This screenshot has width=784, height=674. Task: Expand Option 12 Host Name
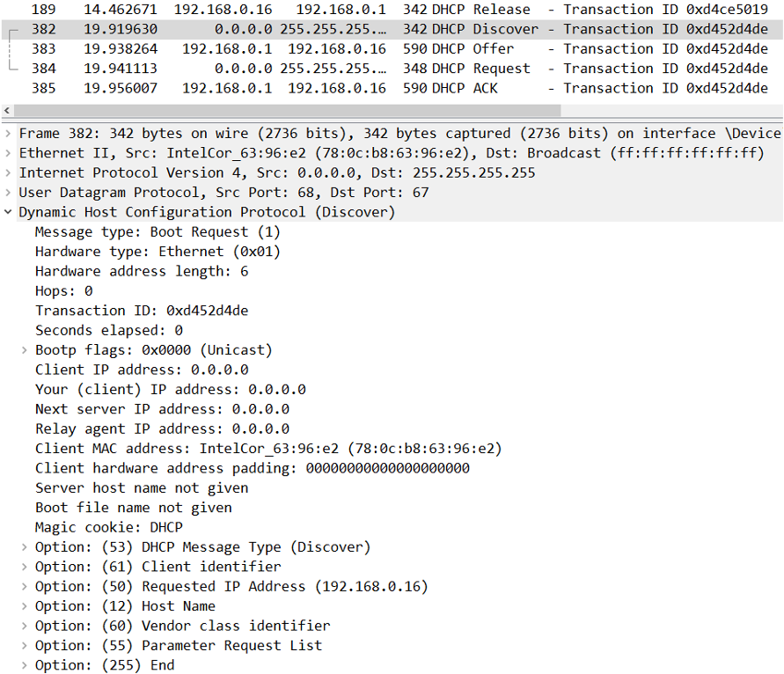click(25, 606)
